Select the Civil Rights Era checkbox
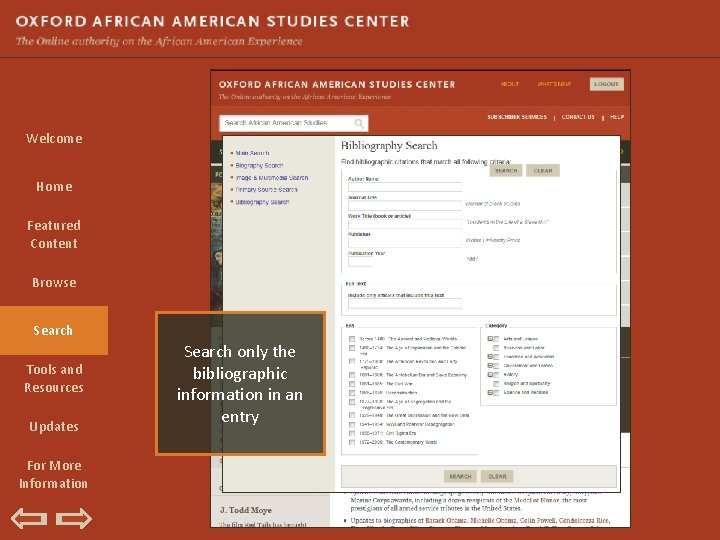 click(x=352, y=433)
